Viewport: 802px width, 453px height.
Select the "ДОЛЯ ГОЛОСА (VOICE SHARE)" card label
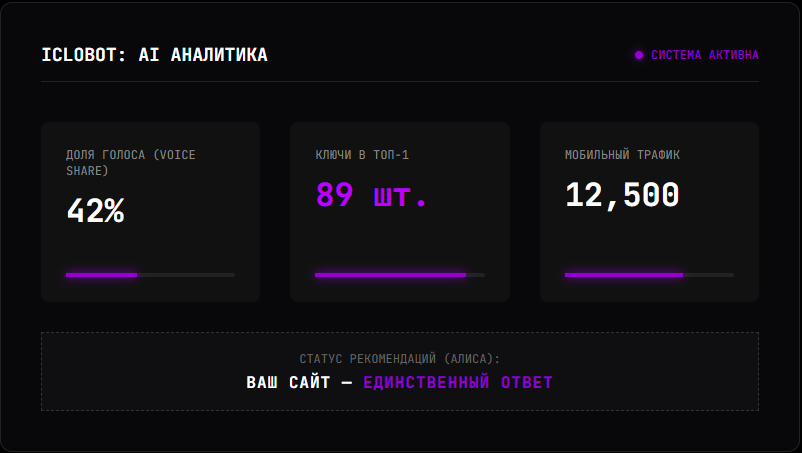click(x=130, y=162)
